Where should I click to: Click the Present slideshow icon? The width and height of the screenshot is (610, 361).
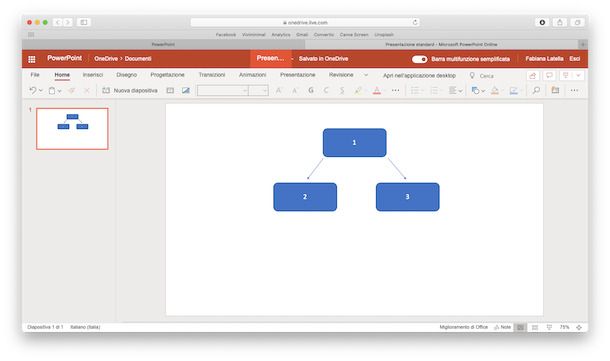click(x=566, y=75)
